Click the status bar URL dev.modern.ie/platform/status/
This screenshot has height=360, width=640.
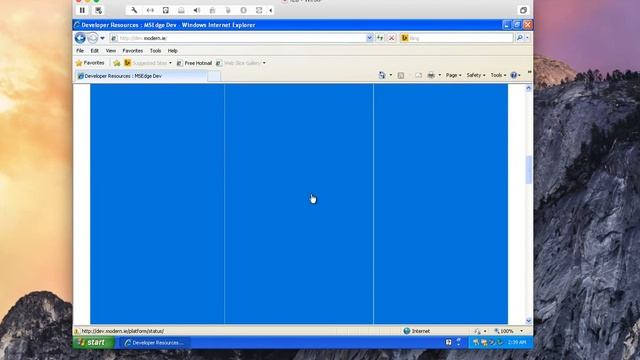pos(123,331)
